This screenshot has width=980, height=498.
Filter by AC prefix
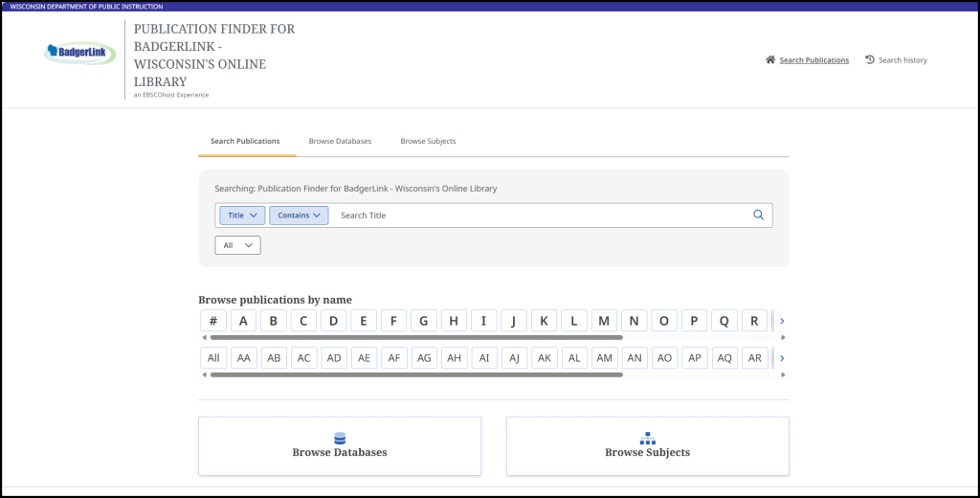pos(303,358)
